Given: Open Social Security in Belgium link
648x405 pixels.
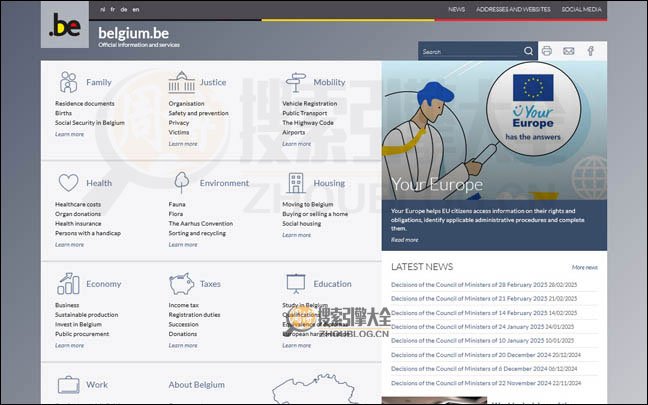Looking at the screenshot, I should point(90,122).
